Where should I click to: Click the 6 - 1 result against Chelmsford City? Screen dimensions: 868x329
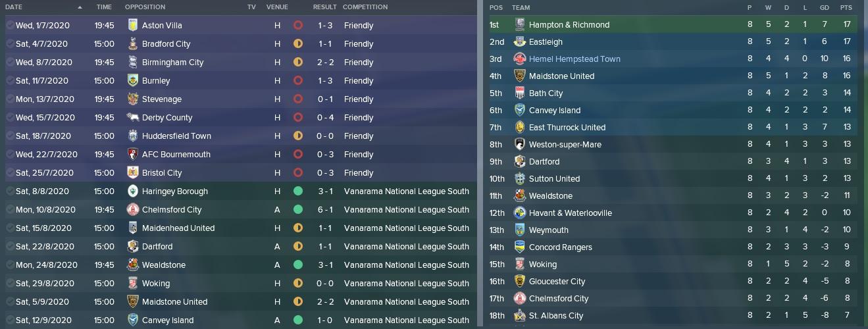[324, 209]
